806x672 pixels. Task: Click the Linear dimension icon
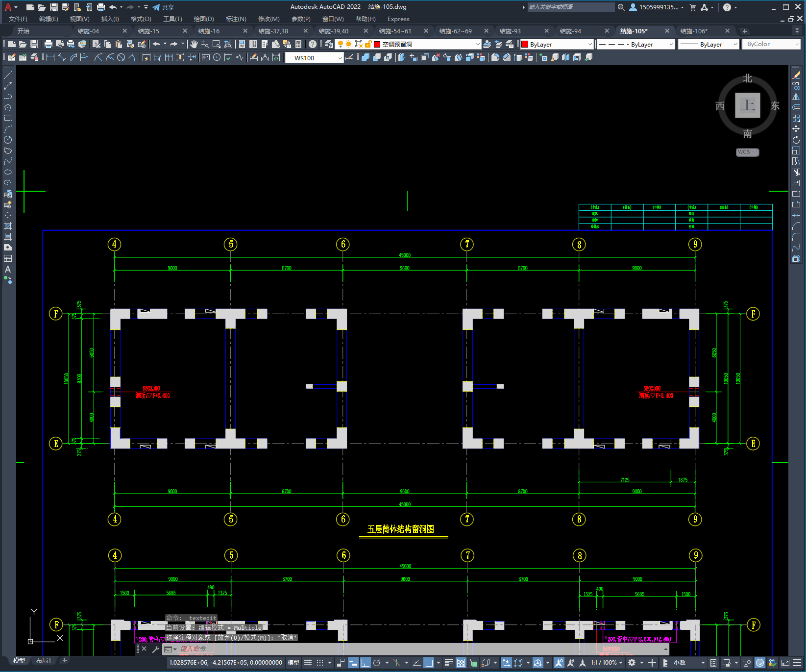coord(50,57)
